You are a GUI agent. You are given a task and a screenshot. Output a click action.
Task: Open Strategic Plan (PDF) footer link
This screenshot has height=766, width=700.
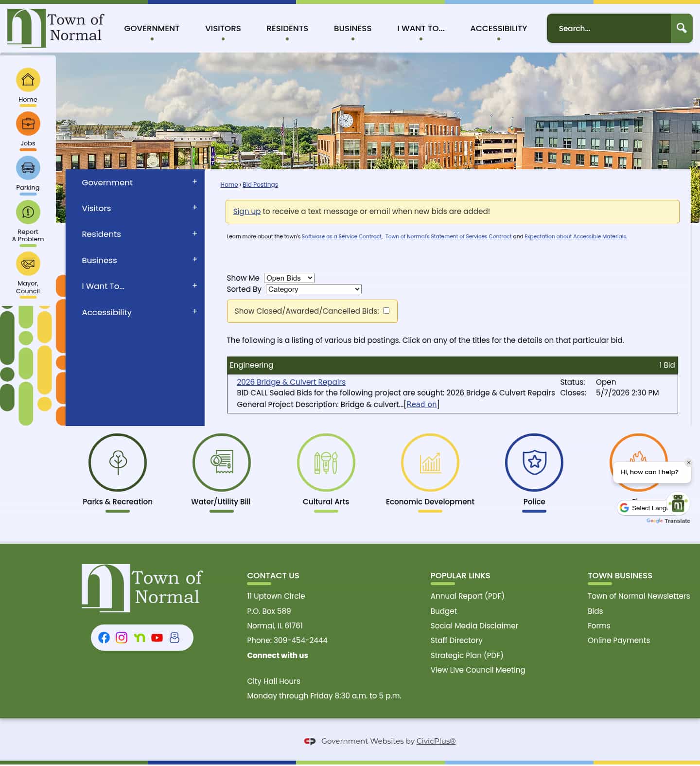coord(467,656)
